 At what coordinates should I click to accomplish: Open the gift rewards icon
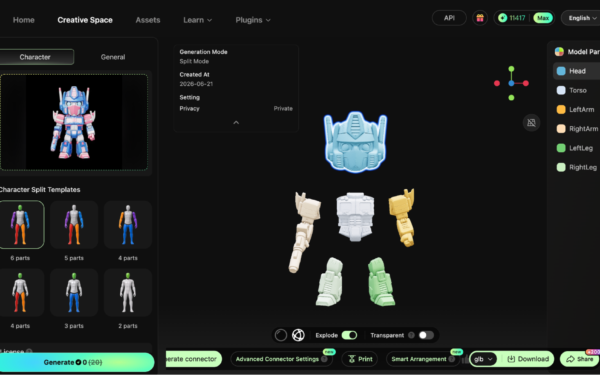pos(480,18)
